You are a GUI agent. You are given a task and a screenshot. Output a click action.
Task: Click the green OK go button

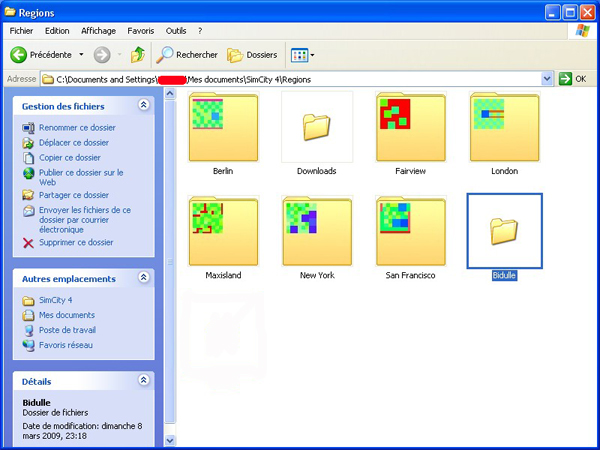[x=573, y=79]
